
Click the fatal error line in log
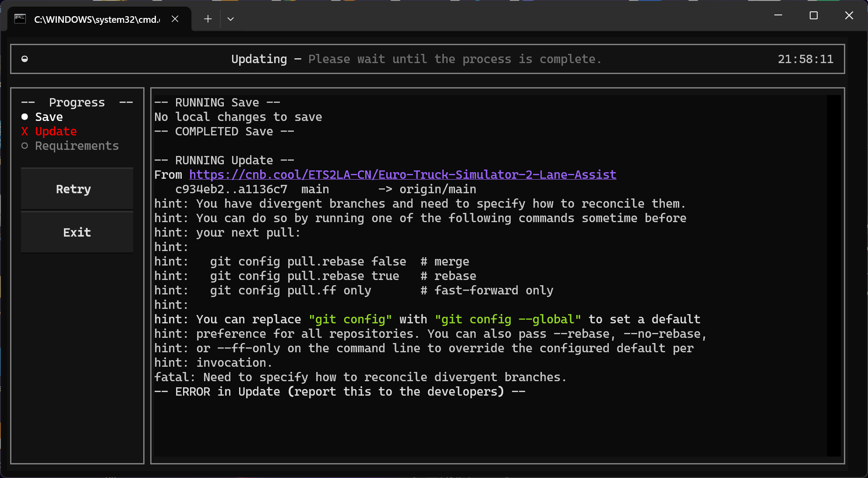tap(360, 377)
